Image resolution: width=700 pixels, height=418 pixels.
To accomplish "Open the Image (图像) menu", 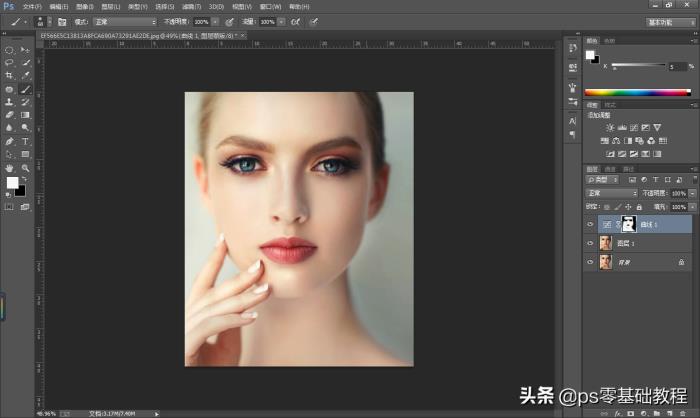I will (85, 6).
